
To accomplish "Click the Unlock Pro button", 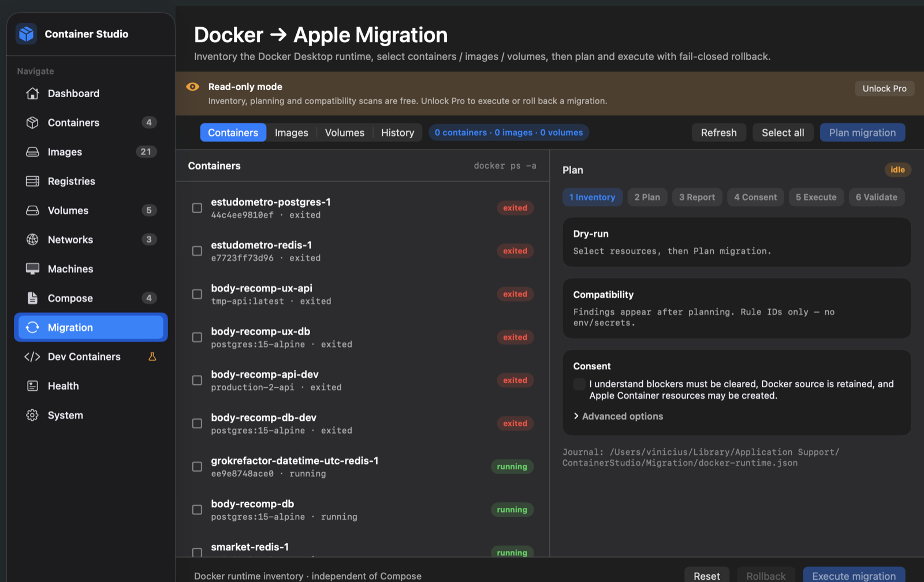I will point(884,88).
